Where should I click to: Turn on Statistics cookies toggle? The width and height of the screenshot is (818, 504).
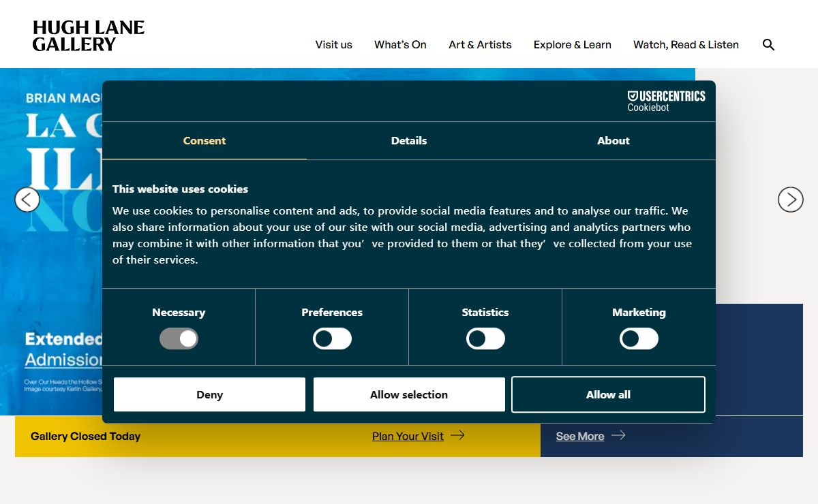click(485, 338)
